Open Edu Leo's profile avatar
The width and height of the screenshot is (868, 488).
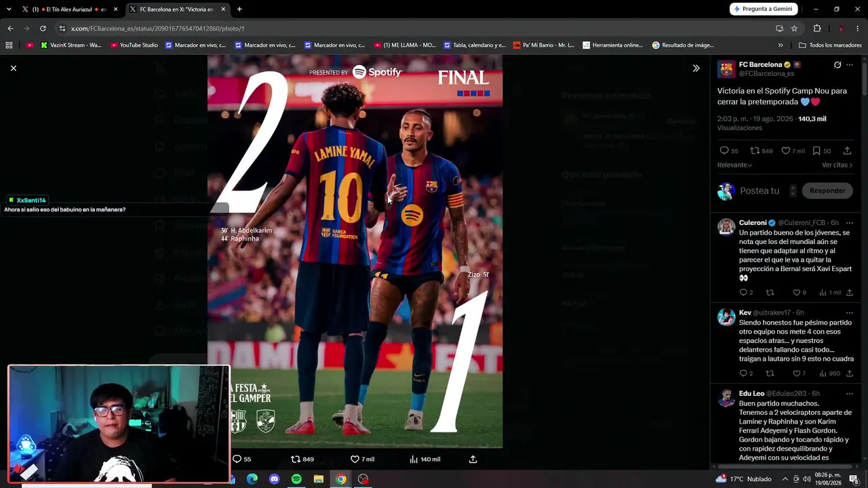tap(726, 397)
